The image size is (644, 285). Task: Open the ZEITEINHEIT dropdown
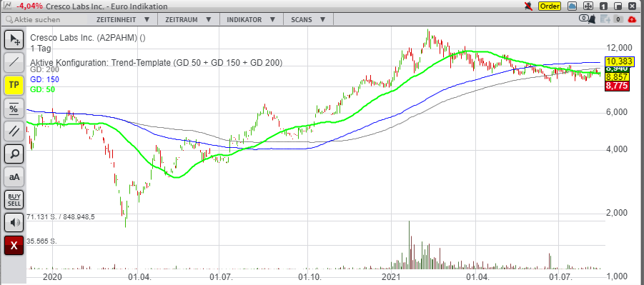coord(123,19)
